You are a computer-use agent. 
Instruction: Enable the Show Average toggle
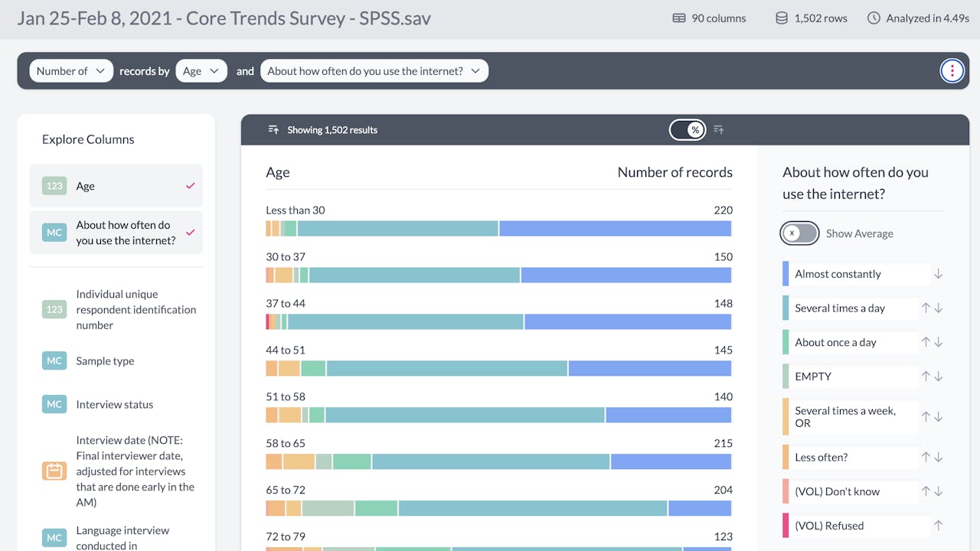799,233
